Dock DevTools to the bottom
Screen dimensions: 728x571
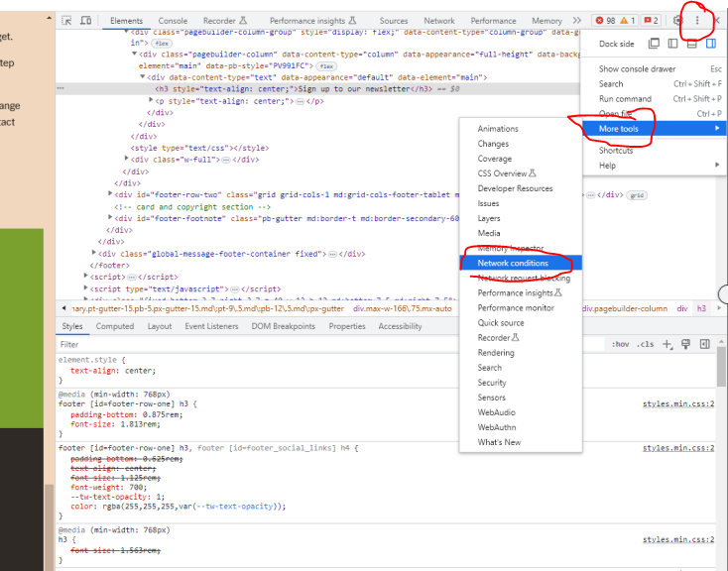692,44
